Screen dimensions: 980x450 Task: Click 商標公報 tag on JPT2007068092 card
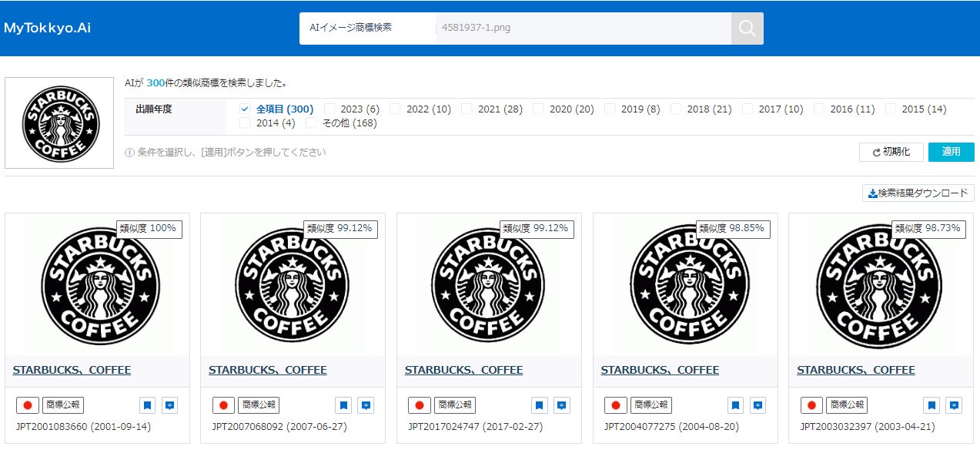[x=259, y=405]
